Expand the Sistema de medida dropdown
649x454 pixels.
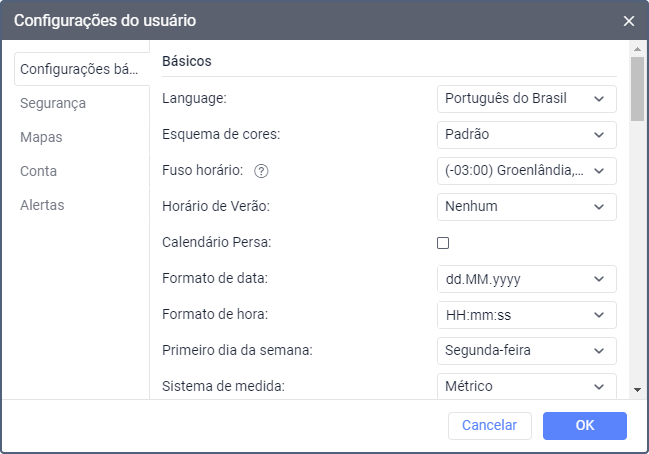pyautogui.click(x=526, y=386)
